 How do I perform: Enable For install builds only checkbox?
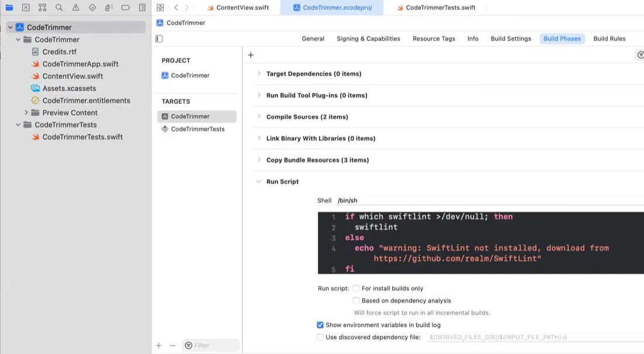(356, 288)
